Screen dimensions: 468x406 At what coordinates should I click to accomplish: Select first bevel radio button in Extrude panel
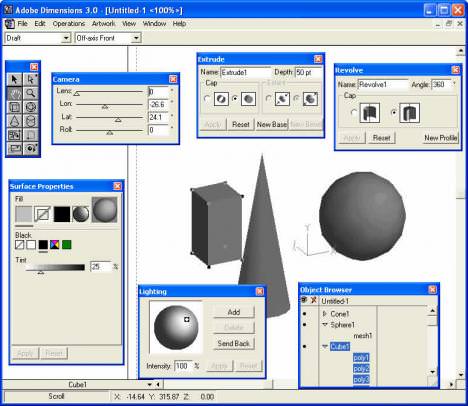click(268, 99)
